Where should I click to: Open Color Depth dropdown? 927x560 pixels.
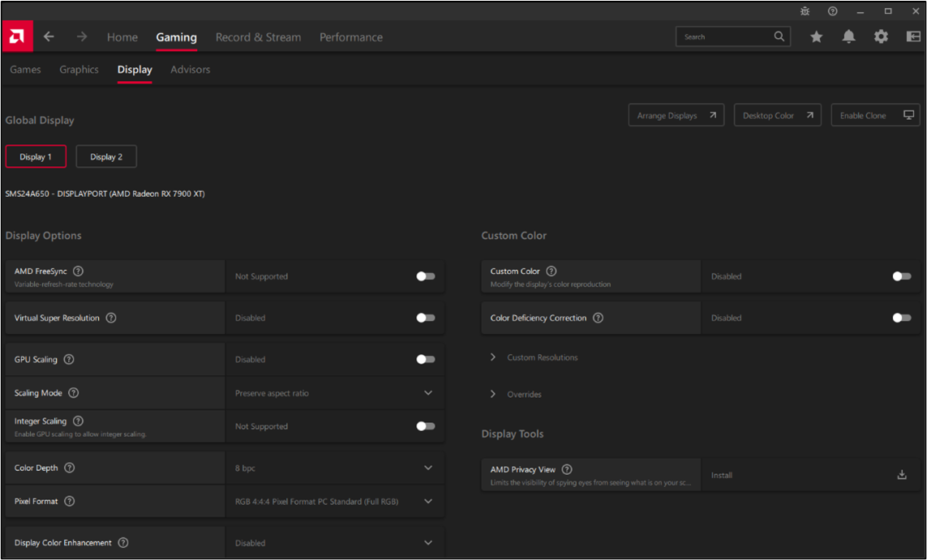tap(335, 468)
